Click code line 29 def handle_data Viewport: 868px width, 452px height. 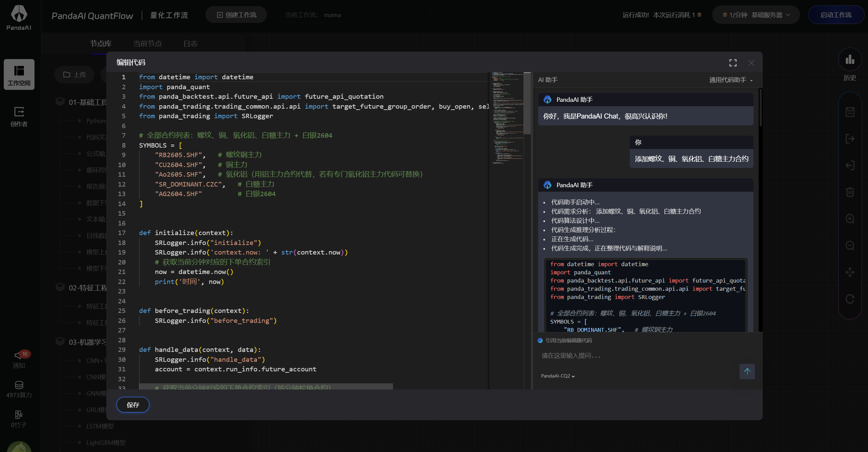tap(200, 350)
